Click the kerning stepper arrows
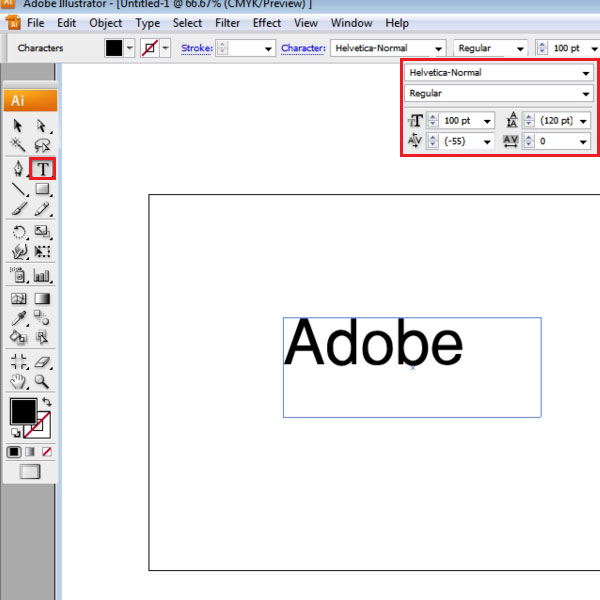This screenshot has height=600, width=600. click(x=433, y=141)
